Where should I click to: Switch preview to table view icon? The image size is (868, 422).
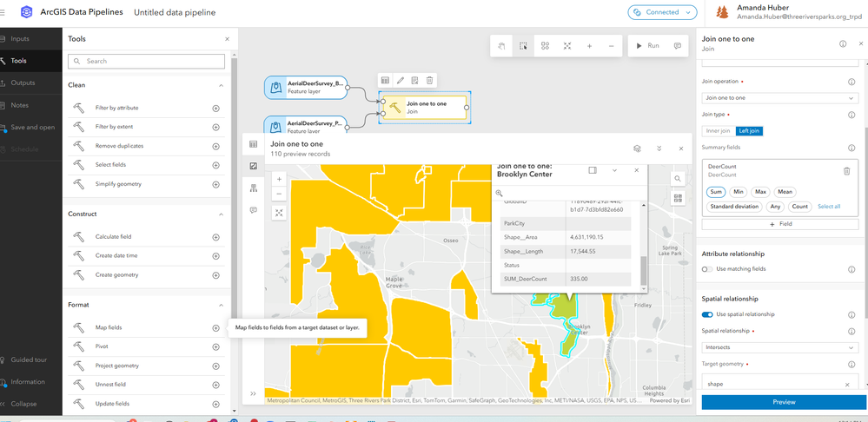pyautogui.click(x=254, y=144)
